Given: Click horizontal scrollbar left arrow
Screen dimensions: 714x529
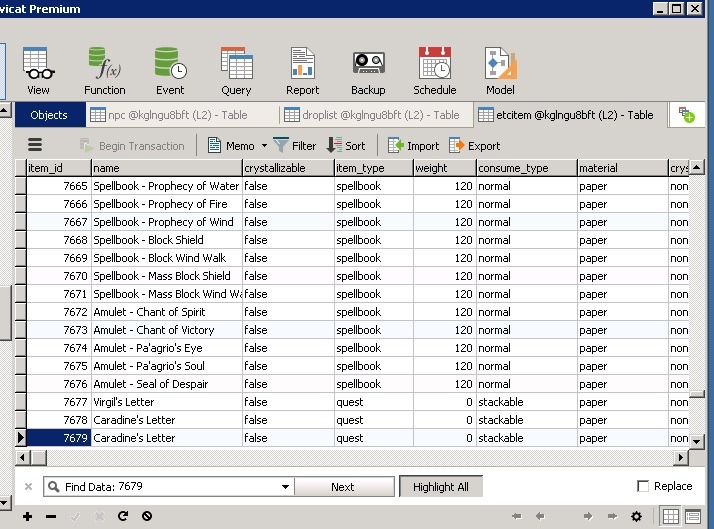Looking at the screenshot, I should coord(23,457).
